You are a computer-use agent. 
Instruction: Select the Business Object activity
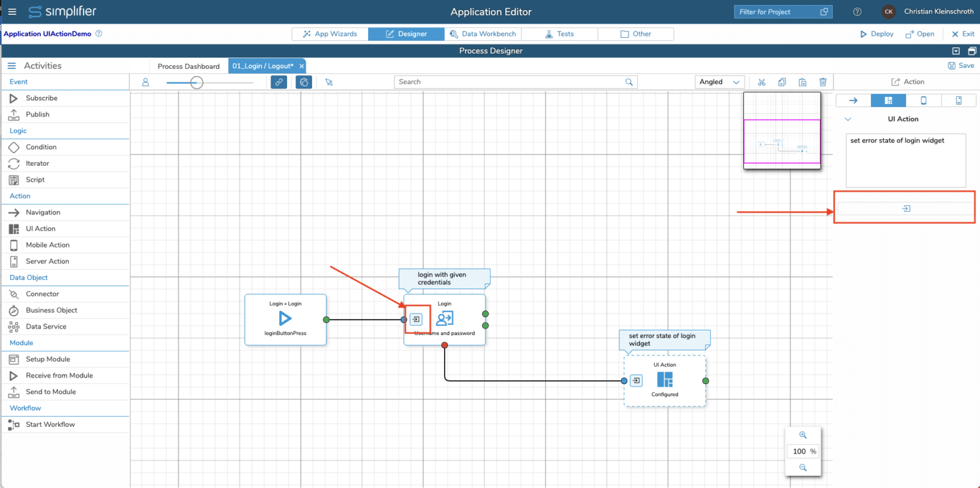click(65, 310)
